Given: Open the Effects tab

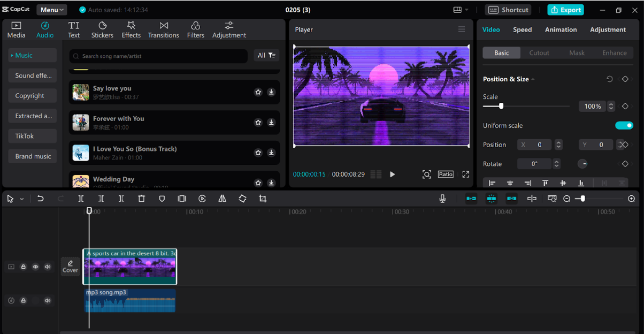Looking at the screenshot, I should pos(131,30).
